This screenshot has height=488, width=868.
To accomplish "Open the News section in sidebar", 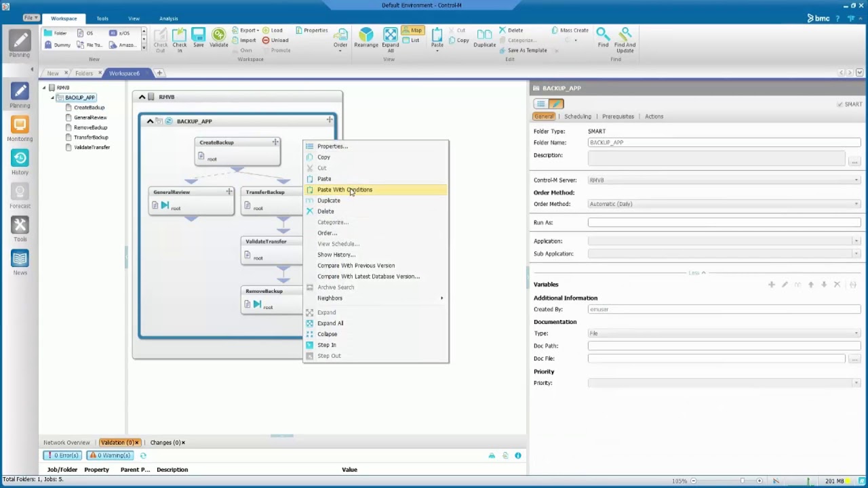I will click(20, 263).
